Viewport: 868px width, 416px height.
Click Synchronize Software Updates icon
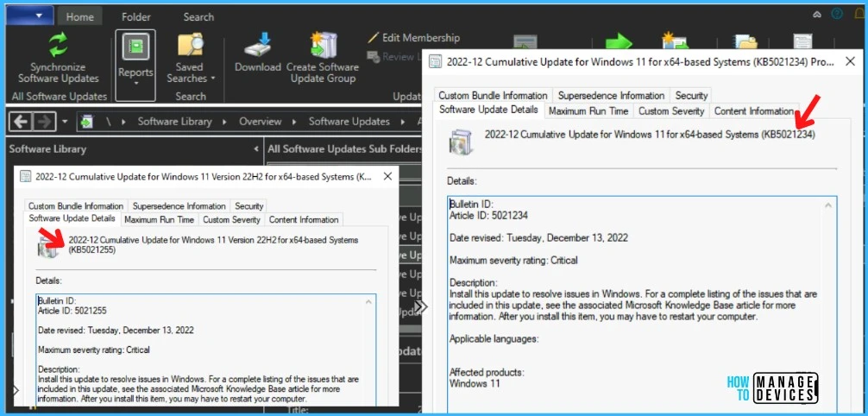[58, 45]
